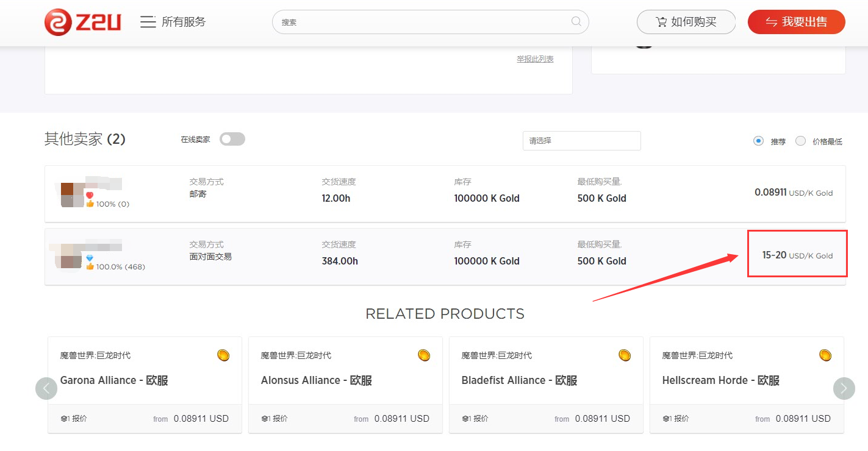Click carousel previous arrow icon
Viewport: 868px width, 451px height.
pos(46,388)
